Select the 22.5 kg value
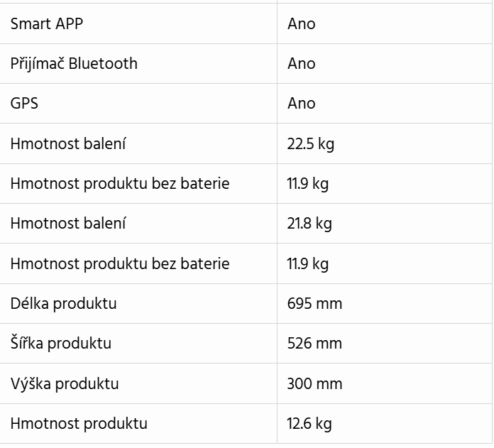 (310, 144)
